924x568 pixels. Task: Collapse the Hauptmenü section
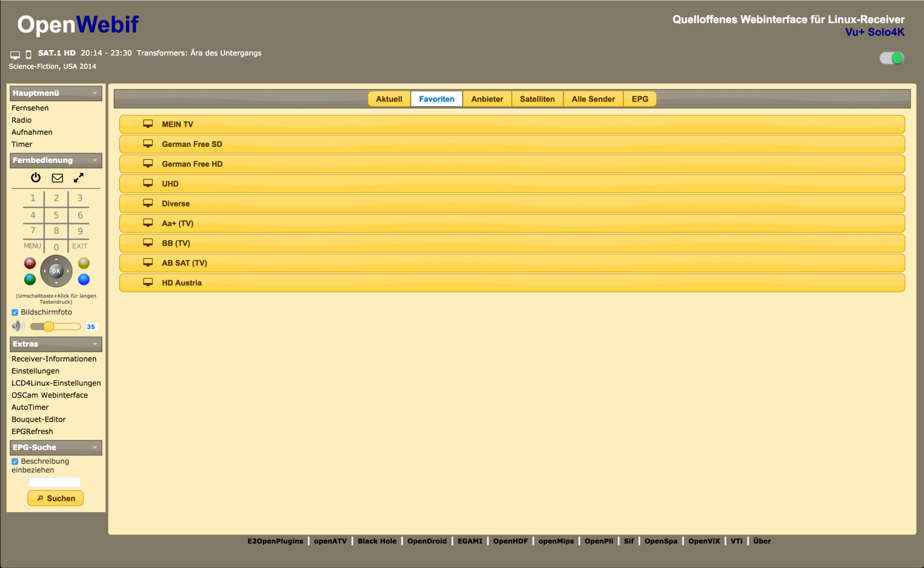tap(95, 93)
